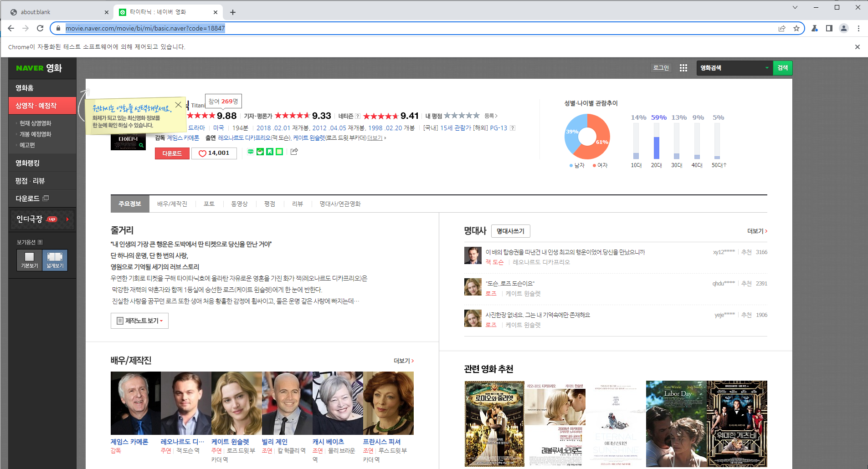The width and height of the screenshot is (868, 469).
Task: Click the 보기옵션 help question icon
Action: click(x=40, y=242)
